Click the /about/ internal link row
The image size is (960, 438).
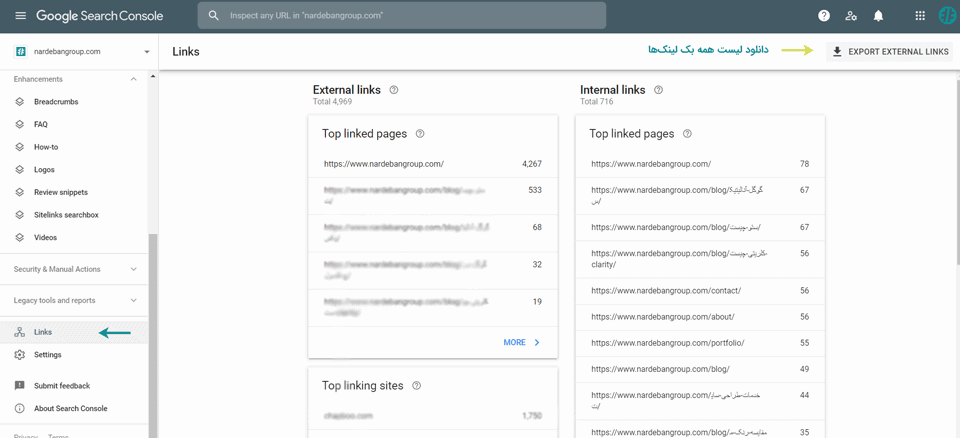coord(700,317)
